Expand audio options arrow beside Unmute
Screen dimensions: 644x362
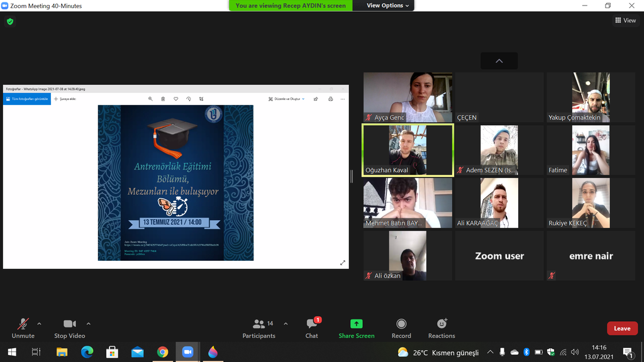coord(39,324)
